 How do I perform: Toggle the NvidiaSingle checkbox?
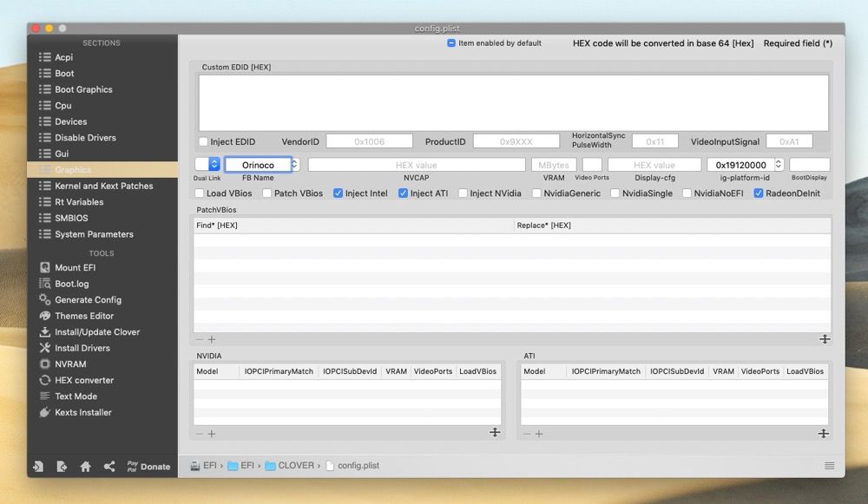coord(615,193)
